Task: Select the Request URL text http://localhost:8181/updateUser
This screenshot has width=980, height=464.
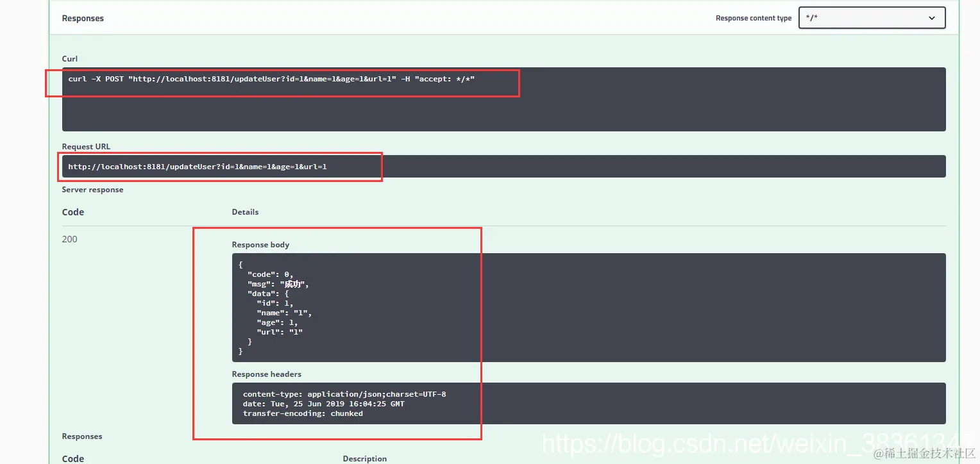Action: click(198, 167)
